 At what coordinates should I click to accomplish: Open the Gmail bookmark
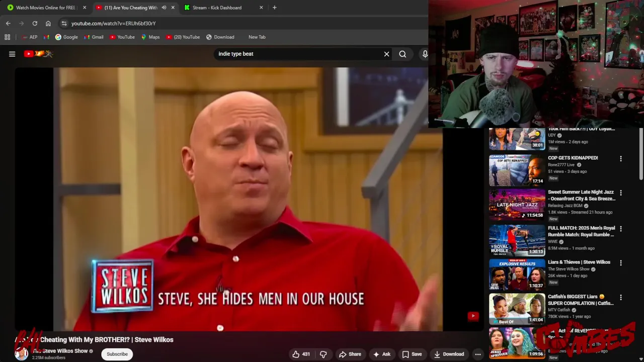tap(94, 37)
